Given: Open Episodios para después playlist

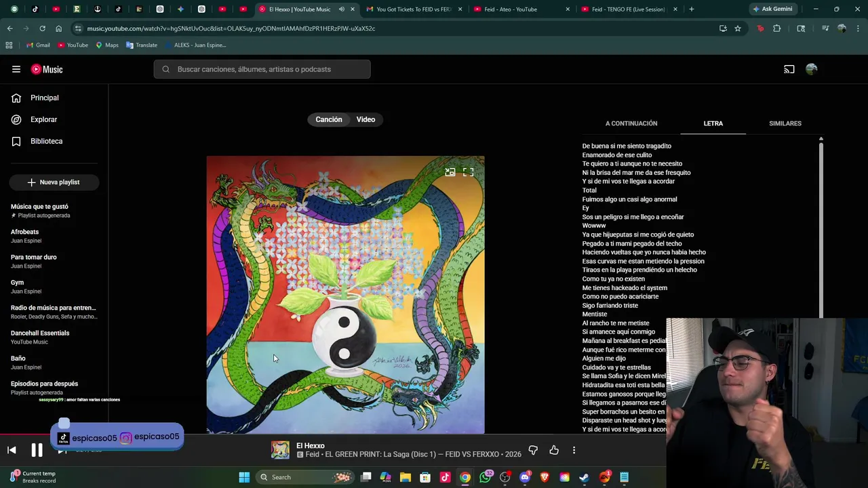Looking at the screenshot, I should (54, 388).
